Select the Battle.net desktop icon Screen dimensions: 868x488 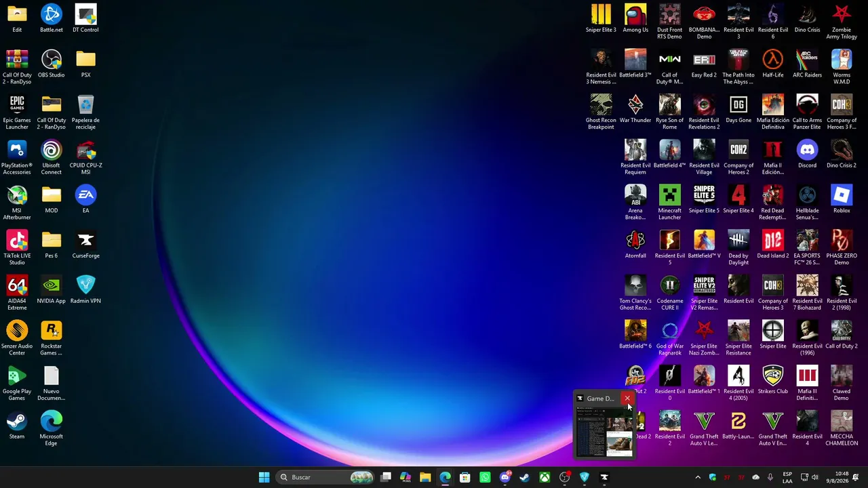(x=51, y=18)
